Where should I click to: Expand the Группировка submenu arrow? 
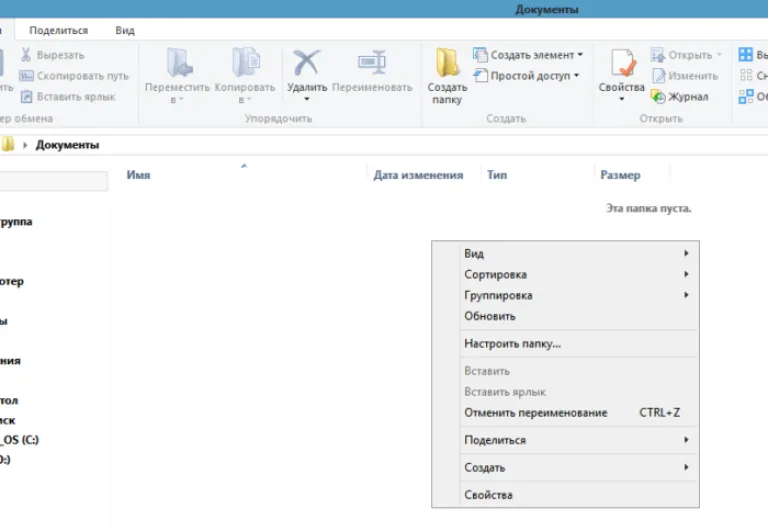click(686, 295)
